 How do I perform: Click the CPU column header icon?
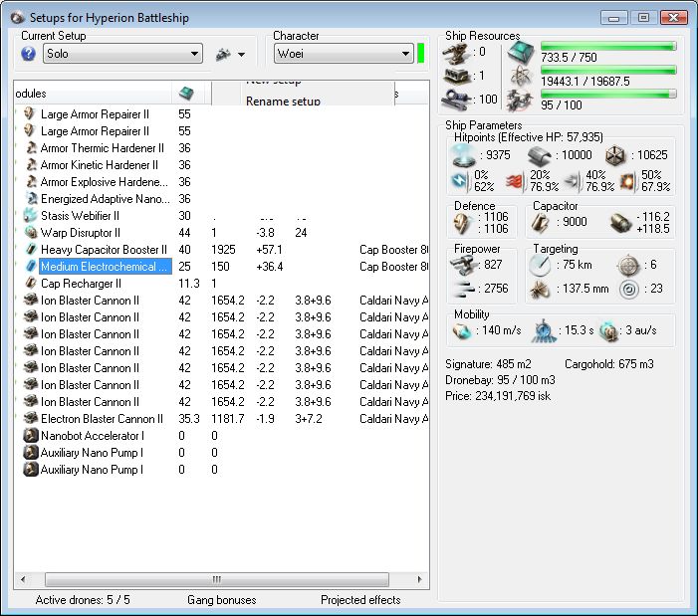tap(185, 93)
